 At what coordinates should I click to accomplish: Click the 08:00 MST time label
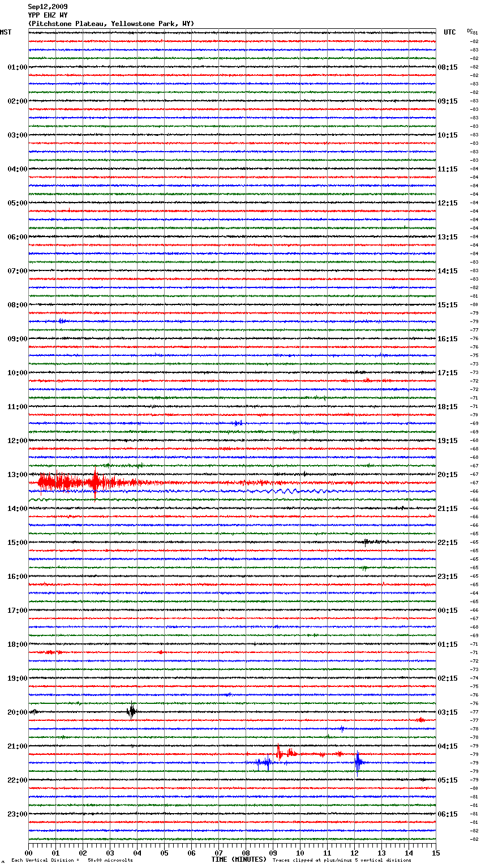[x=17, y=305]
